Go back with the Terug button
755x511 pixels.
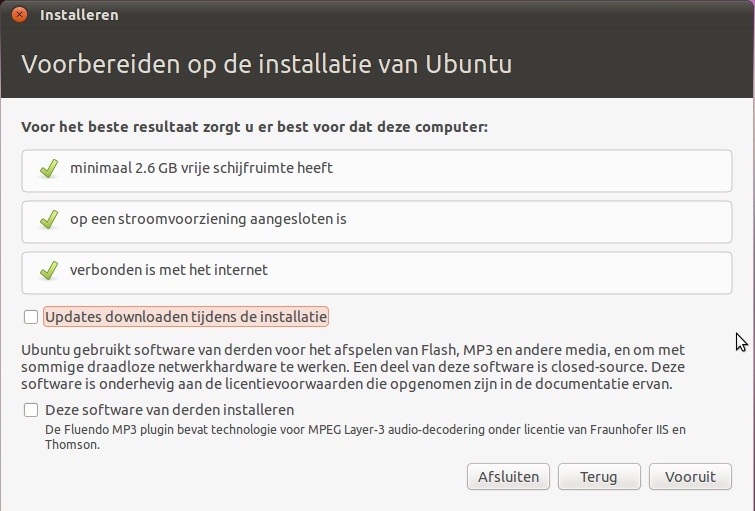599,477
